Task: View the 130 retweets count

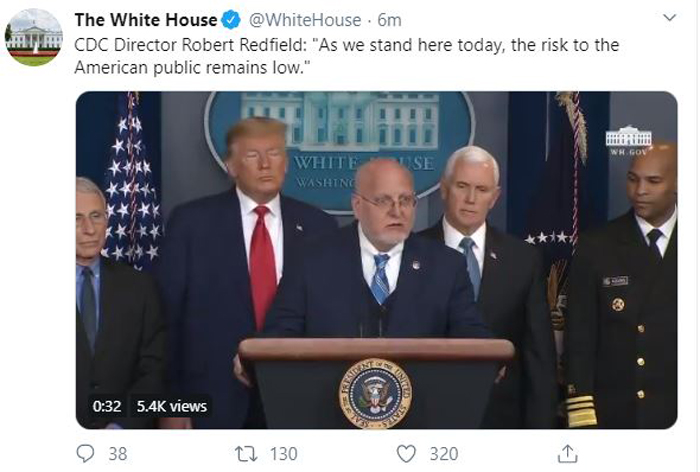Action: click(284, 454)
